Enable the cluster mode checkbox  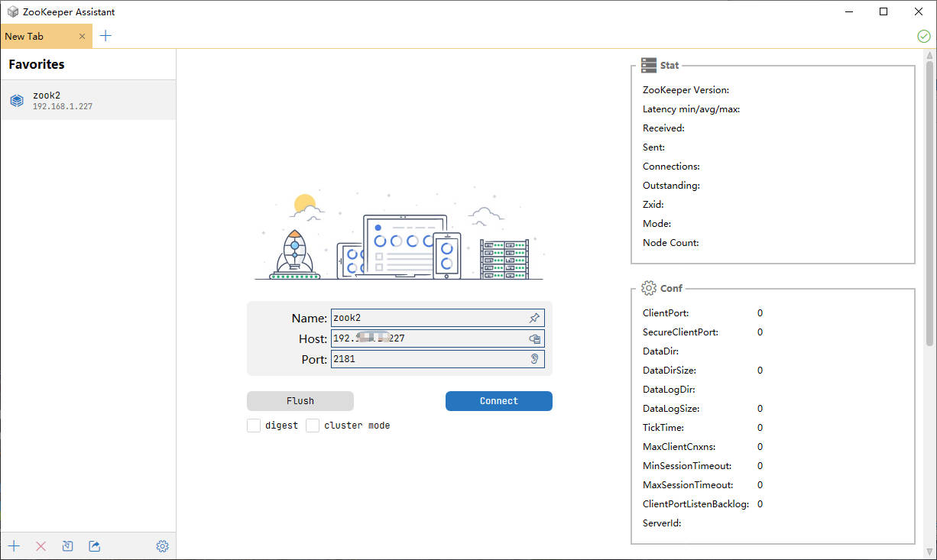pyautogui.click(x=313, y=426)
